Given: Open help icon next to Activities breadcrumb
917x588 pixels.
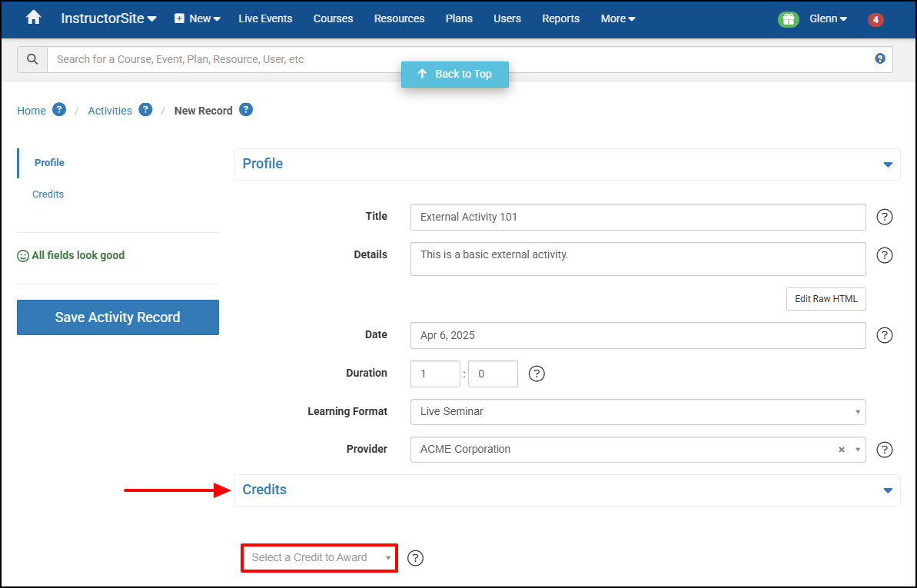Looking at the screenshot, I should coord(145,109).
